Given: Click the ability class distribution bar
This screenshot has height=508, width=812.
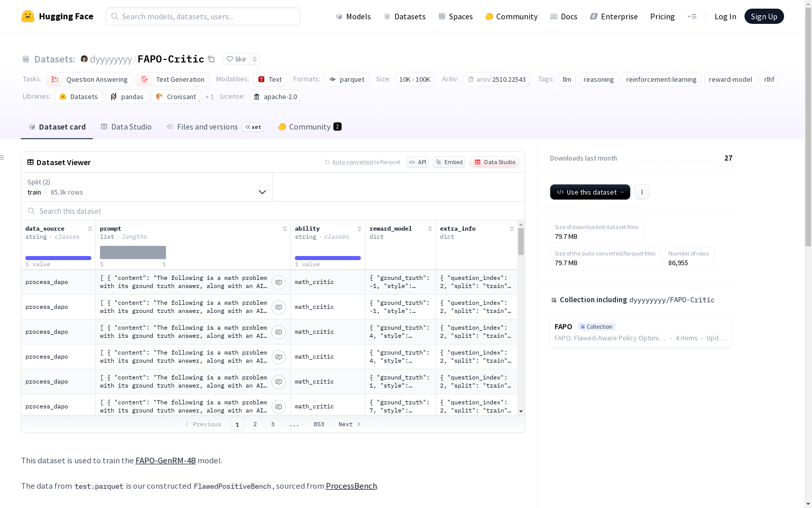Looking at the screenshot, I should coord(328,258).
